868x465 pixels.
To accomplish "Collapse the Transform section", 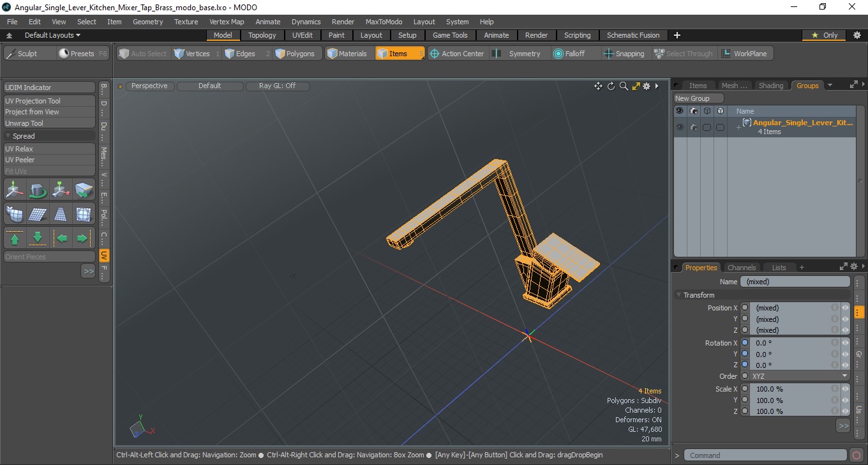I will point(678,295).
